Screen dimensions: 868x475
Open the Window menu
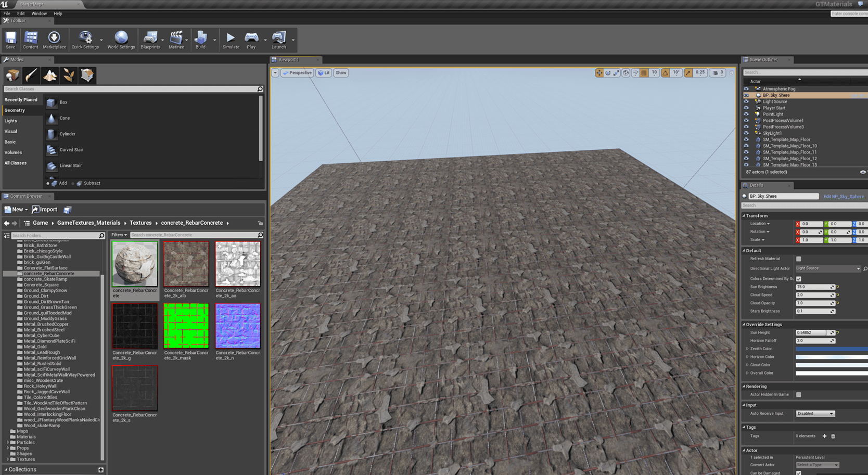pyautogui.click(x=39, y=14)
